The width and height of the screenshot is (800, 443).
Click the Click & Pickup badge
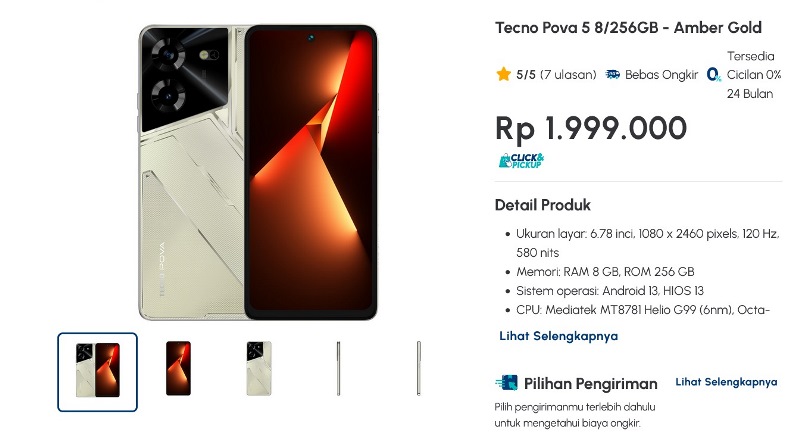pyautogui.click(x=521, y=161)
